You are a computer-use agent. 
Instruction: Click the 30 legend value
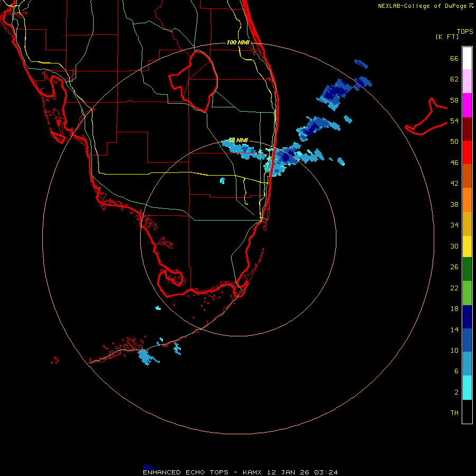click(x=454, y=246)
